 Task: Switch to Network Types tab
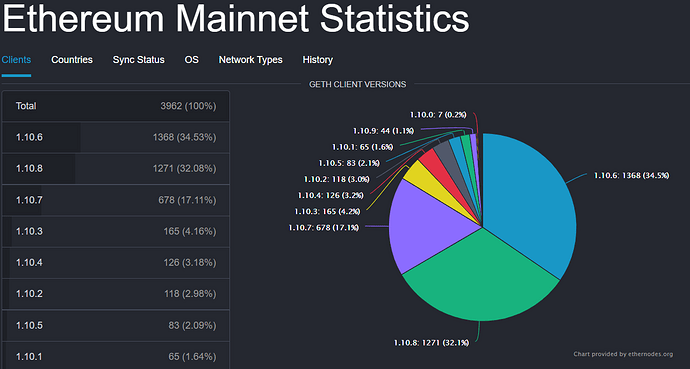pos(250,60)
